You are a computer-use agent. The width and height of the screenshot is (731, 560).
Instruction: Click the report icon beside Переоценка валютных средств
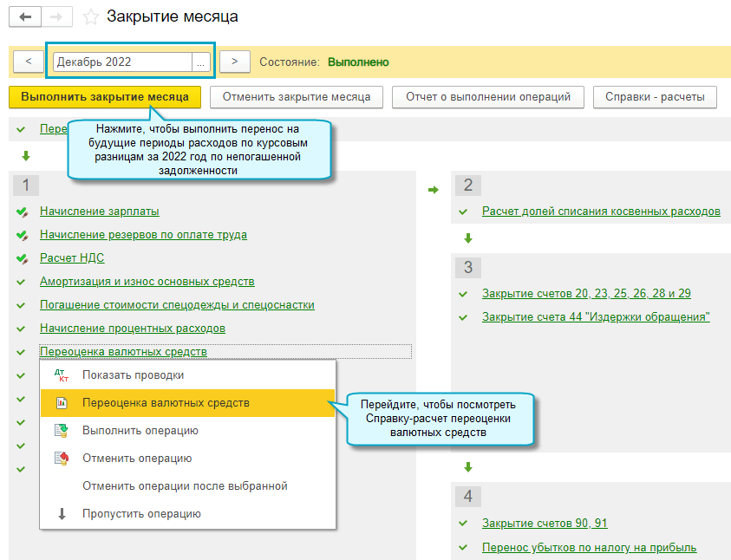62,402
